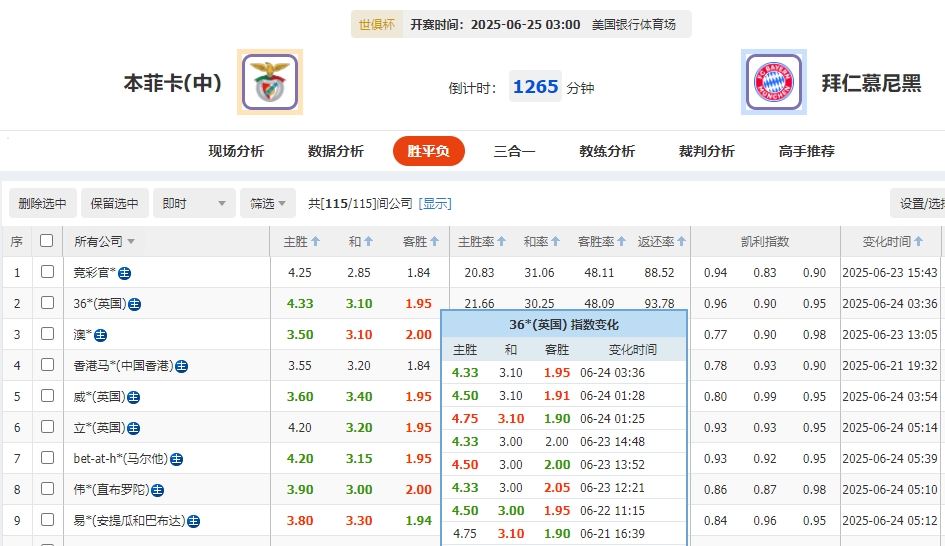Check the box for 威*(英国) row

[x=47, y=397]
